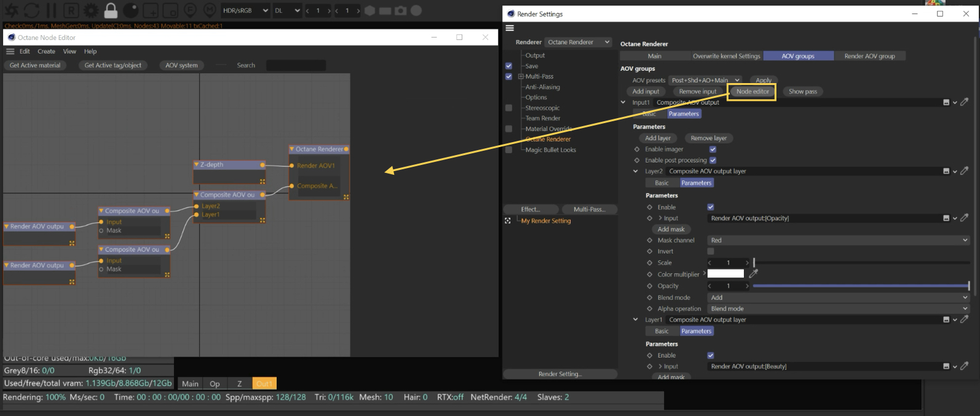Open the DL kernel dropdown in Live Viewer
The image size is (980, 416).
point(287,10)
